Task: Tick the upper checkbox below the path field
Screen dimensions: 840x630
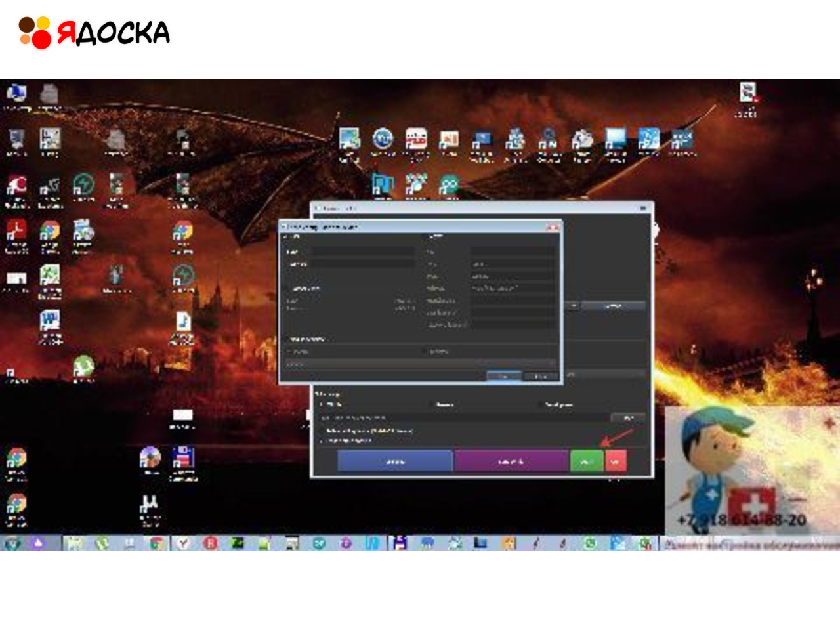Action: (x=323, y=431)
